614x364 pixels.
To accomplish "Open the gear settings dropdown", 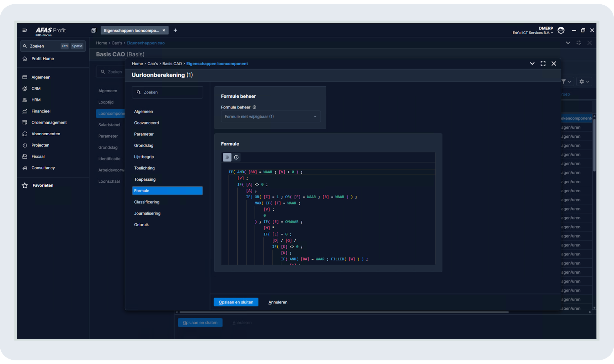I will coord(584,82).
